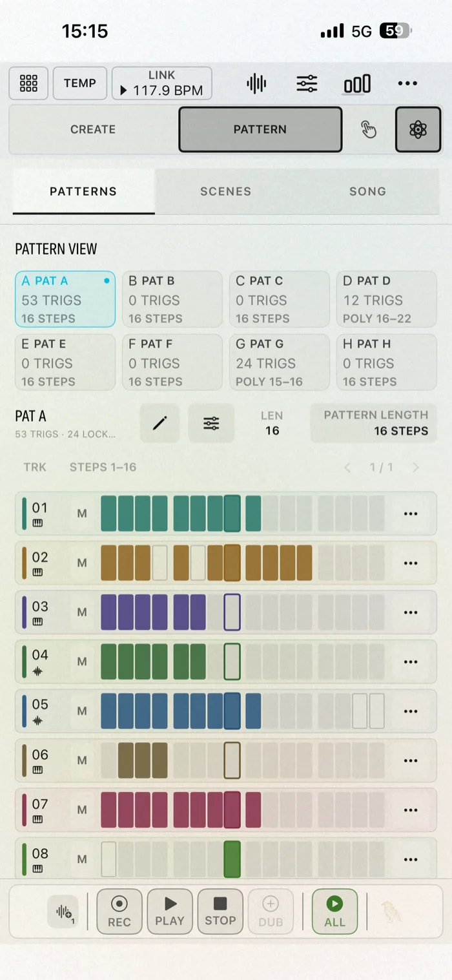The width and height of the screenshot is (452, 980).
Task: Open options menu for track 06
Action: click(x=411, y=760)
